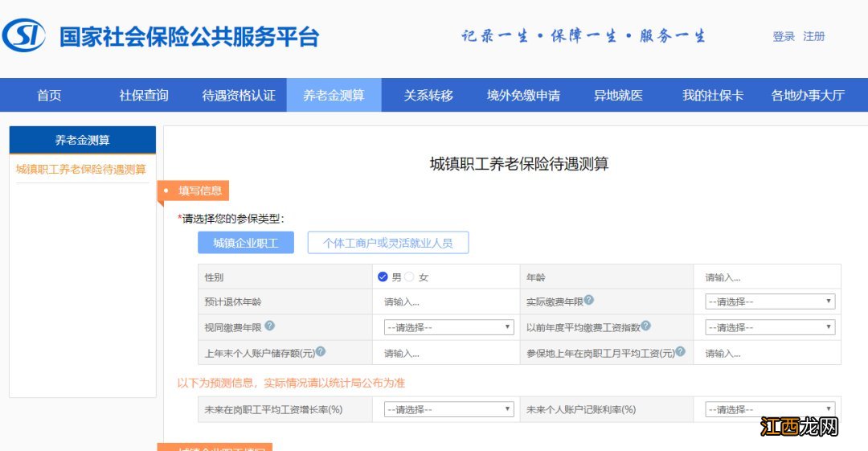Choose the 城镇企业职工 insurance type button
Image resolution: width=868 pixels, height=451 pixels.
coord(246,243)
